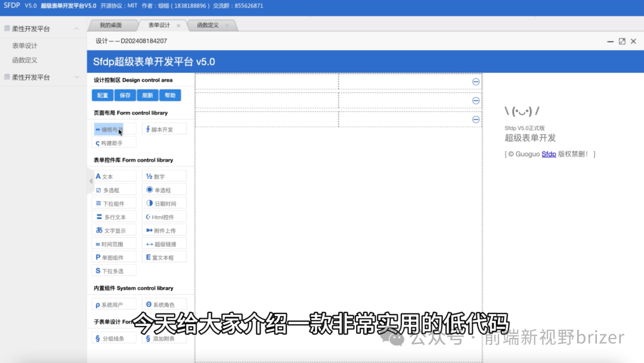Click the 帮助 help button
This screenshot has height=363, width=644.
click(x=170, y=95)
